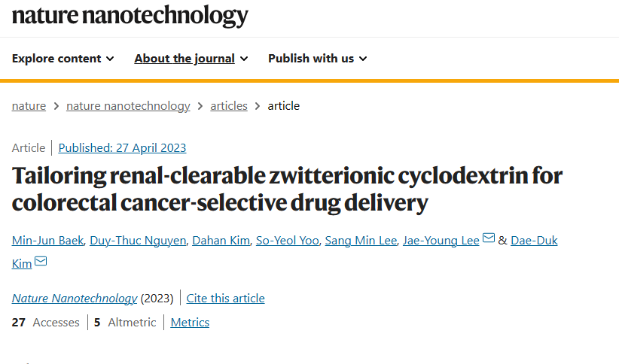
Task: Click the article title heading
Action: pos(287,189)
